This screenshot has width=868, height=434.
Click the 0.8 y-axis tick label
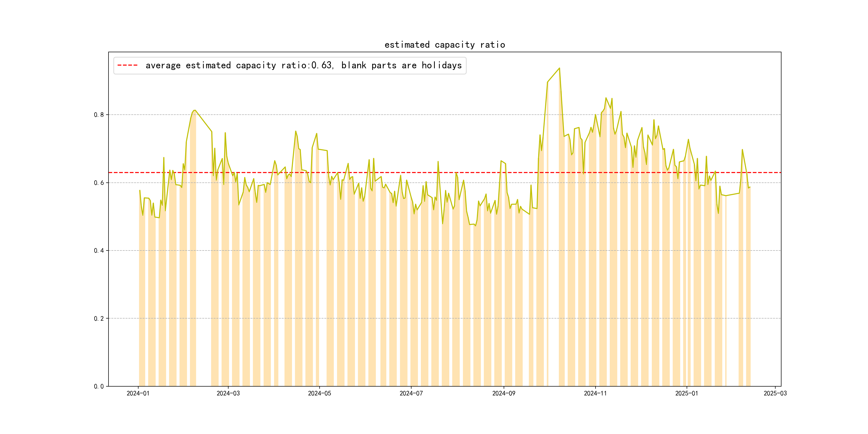[x=99, y=115]
